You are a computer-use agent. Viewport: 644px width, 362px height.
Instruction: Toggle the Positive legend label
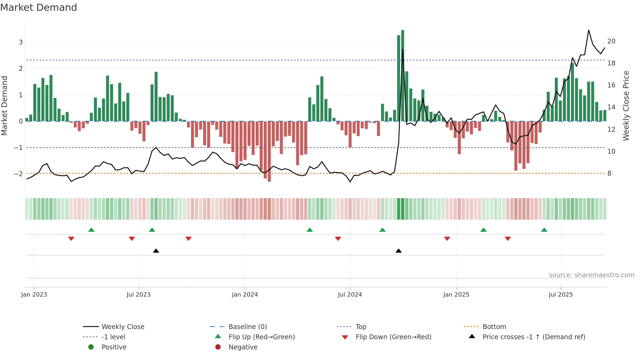click(x=114, y=347)
